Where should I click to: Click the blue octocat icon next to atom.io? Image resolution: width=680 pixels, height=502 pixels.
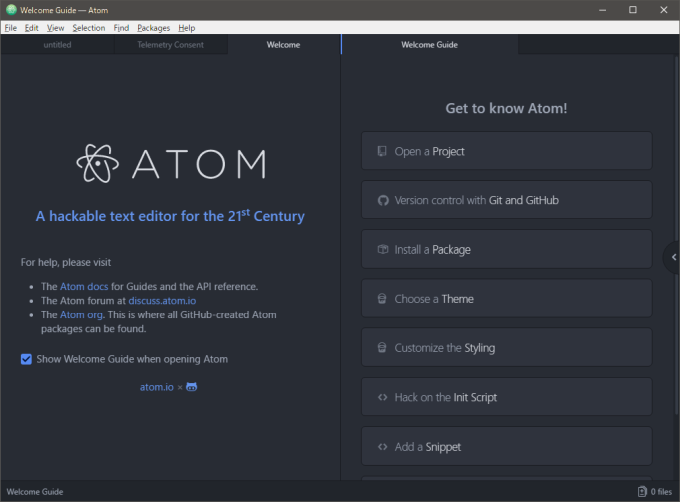pos(192,387)
